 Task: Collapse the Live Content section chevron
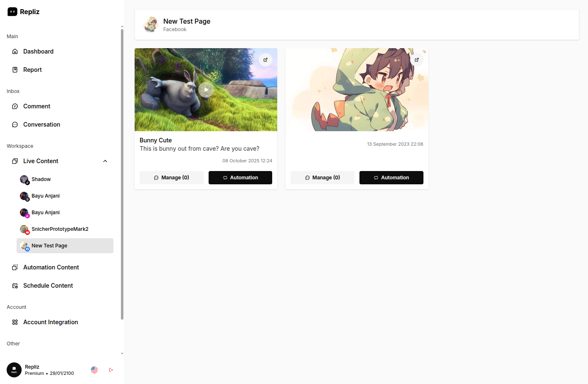pos(105,161)
